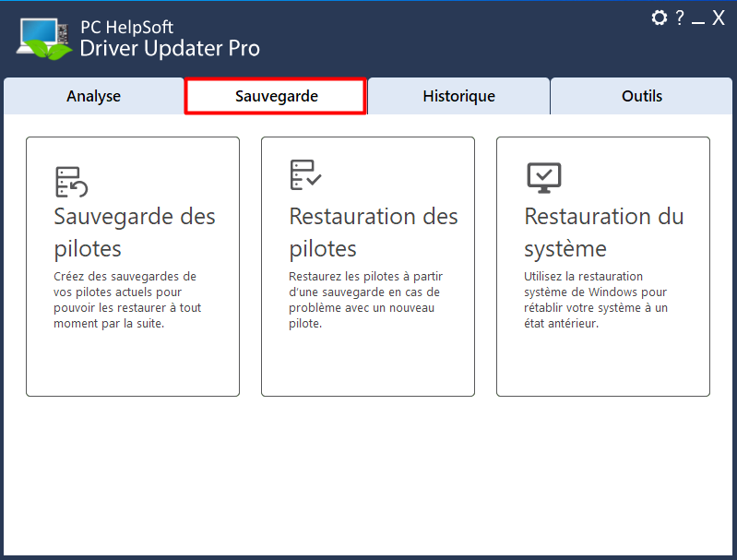This screenshot has height=560, width=737.
Task: Open help with the question mark icon
Action: point(680,18)
